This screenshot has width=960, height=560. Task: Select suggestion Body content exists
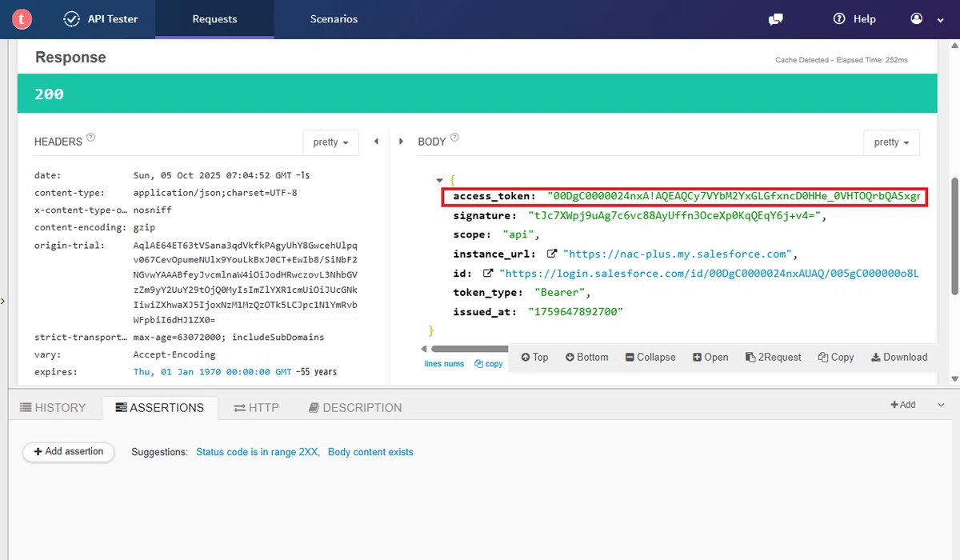[370, 452]
